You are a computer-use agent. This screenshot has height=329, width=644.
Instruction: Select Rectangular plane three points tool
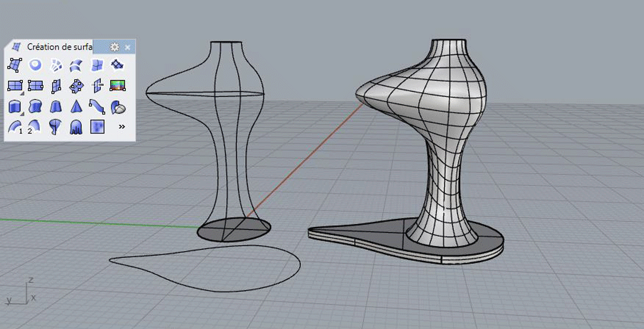(x=35, y=86)
